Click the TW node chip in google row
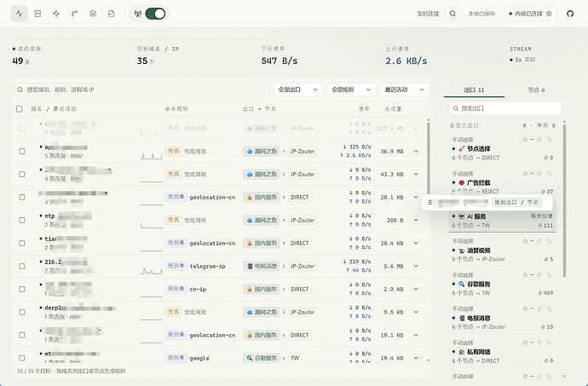Screen dimensions: 588x386 coord(295,358)
